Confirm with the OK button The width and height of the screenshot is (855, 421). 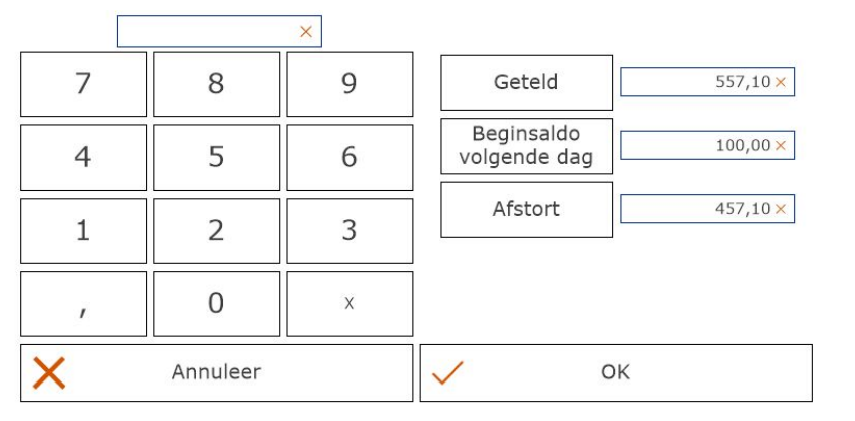[615, 373]
